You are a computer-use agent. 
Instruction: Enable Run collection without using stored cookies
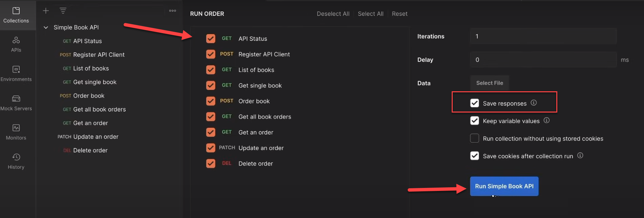click(475, 138)
